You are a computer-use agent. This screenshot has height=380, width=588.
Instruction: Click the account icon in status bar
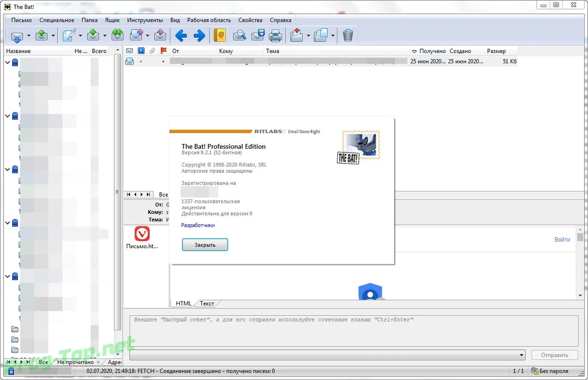tap(11, 371)
